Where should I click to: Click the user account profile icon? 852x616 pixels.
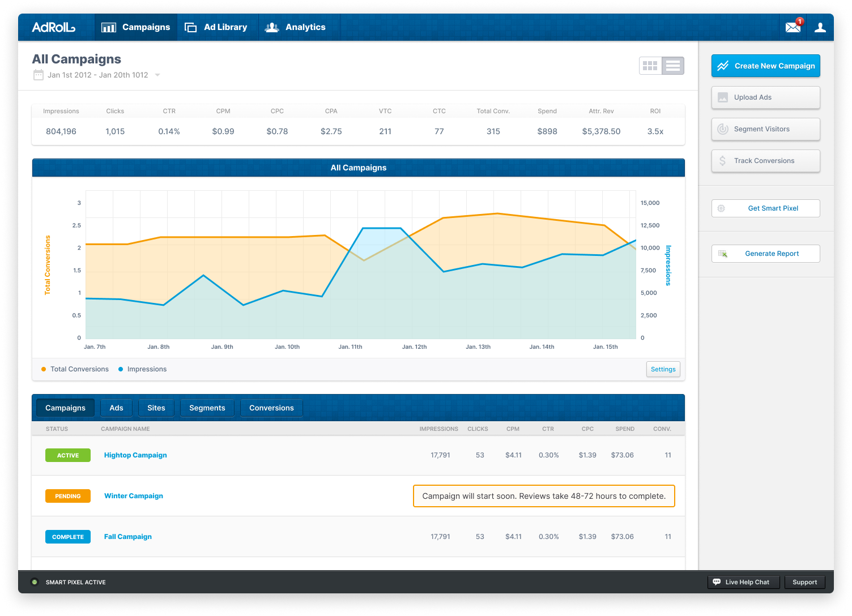[x=820, y=27]
